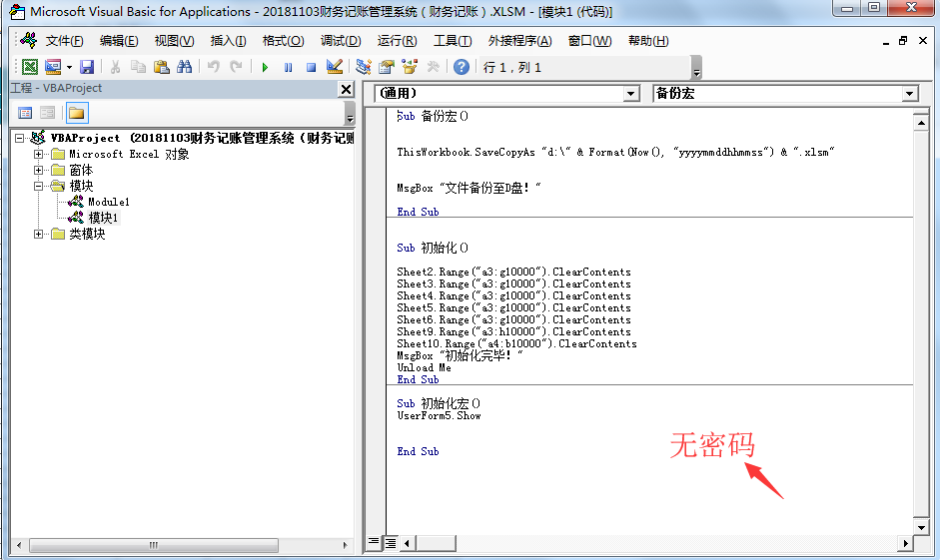Switch to Procedure View button

(374, 543)
